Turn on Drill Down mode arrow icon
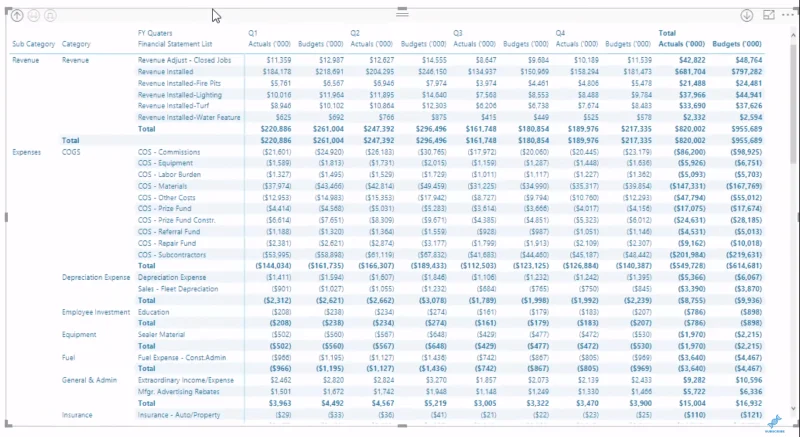 [746, 16]
